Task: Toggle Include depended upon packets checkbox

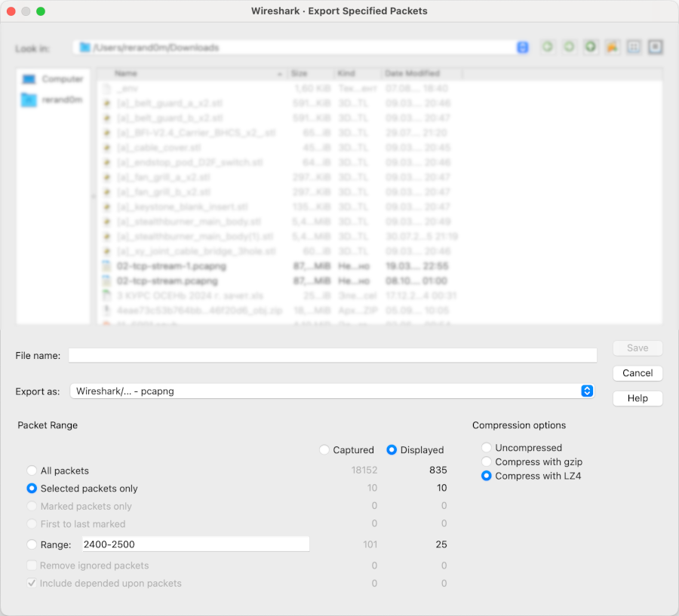Action: [x=32, y=583]
